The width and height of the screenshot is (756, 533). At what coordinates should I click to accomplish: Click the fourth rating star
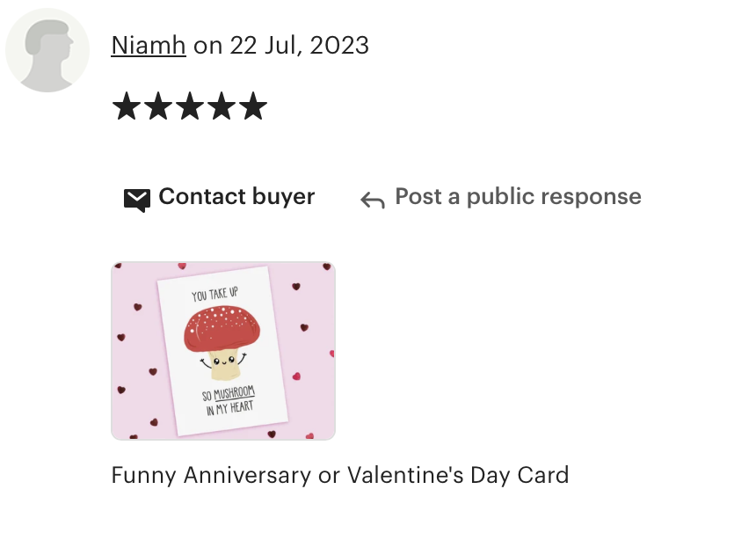coord(222,106)
